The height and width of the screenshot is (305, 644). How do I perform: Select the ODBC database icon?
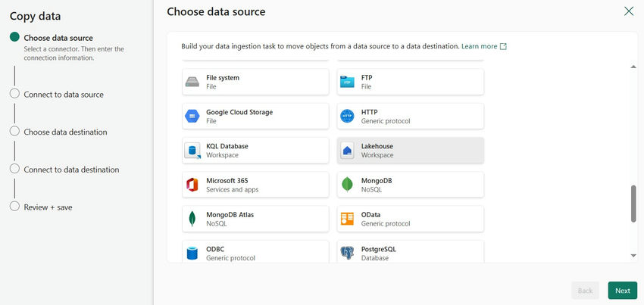tap(192, 253)
